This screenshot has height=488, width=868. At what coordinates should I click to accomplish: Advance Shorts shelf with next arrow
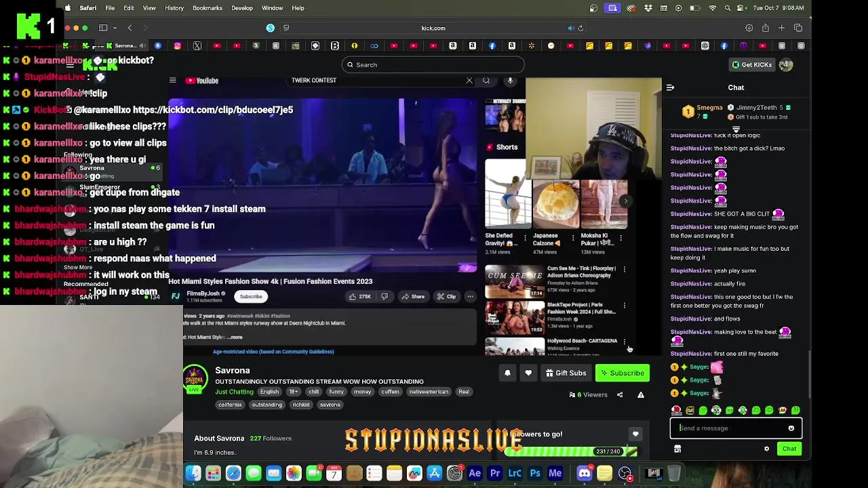pyautogui.click(x=625, y=201)
